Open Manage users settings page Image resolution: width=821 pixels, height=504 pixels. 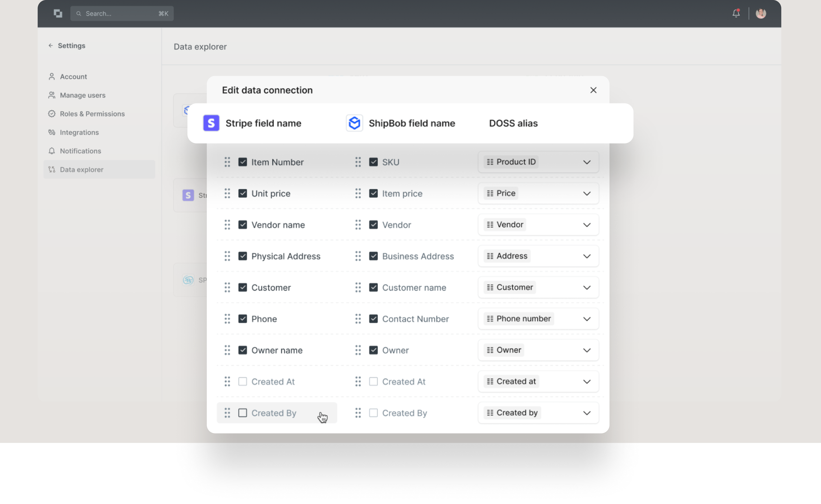click(82, 95)
